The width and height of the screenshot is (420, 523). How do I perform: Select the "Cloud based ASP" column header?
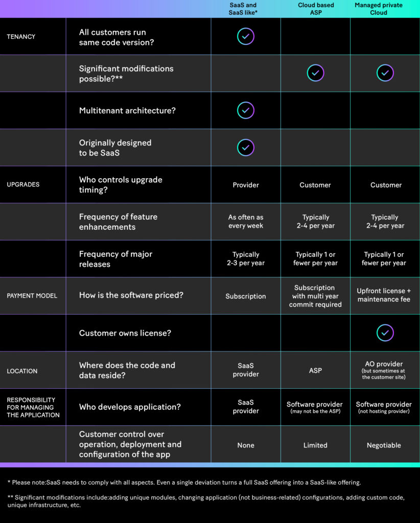(316, 9)
